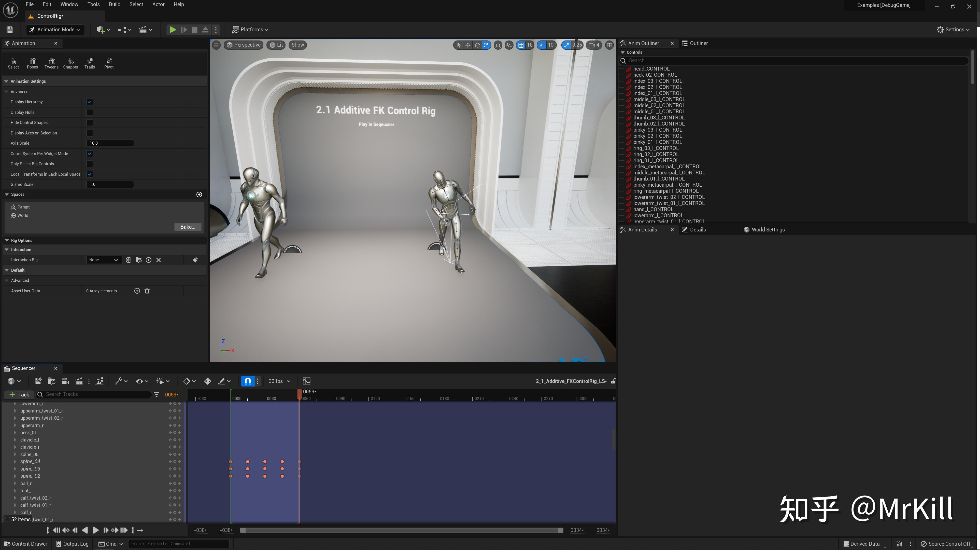Click the Bake... button

click(x=188, y=227)
